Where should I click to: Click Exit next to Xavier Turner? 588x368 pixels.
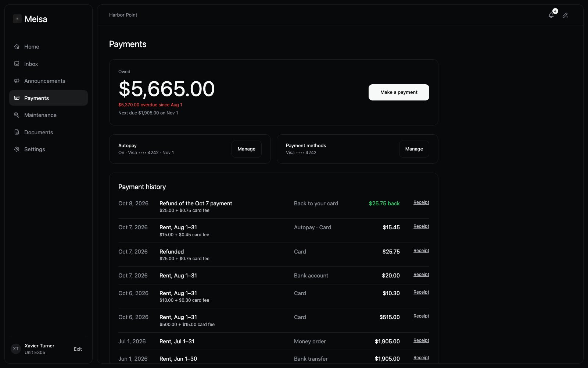(78, 349)
